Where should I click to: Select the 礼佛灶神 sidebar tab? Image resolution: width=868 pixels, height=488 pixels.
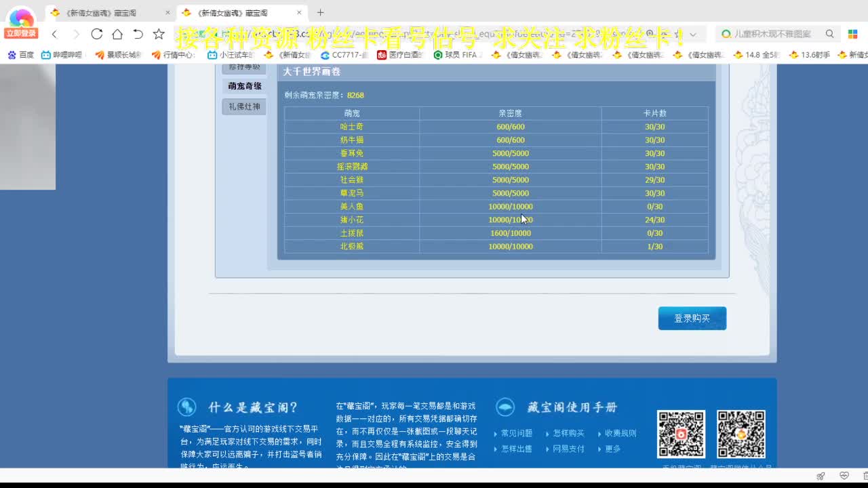coord(243,106)
